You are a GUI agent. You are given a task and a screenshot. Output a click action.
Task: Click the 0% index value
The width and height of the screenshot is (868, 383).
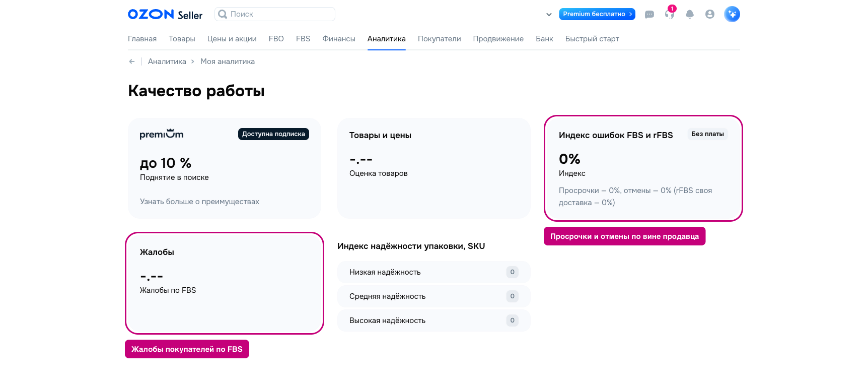click(569, 159)
